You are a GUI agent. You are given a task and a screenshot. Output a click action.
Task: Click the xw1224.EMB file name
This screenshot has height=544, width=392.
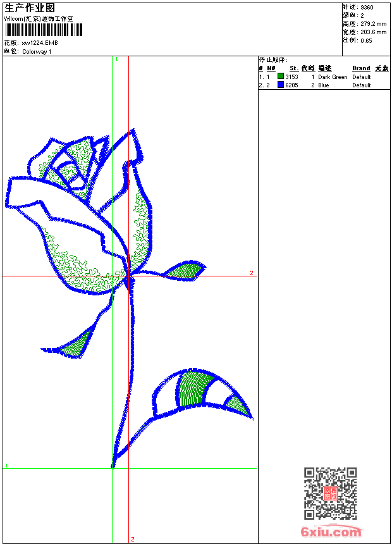(x=40, y=43)
